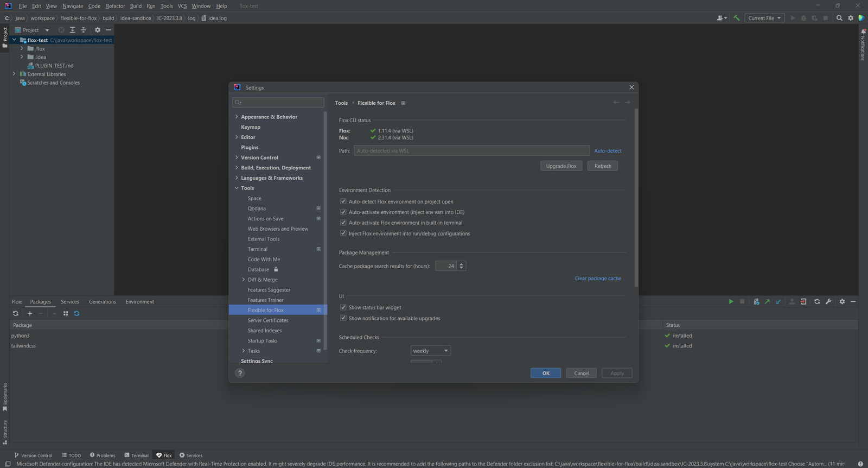
Task: Open the Current File run configuration dropdown
Action: point(764,18)
